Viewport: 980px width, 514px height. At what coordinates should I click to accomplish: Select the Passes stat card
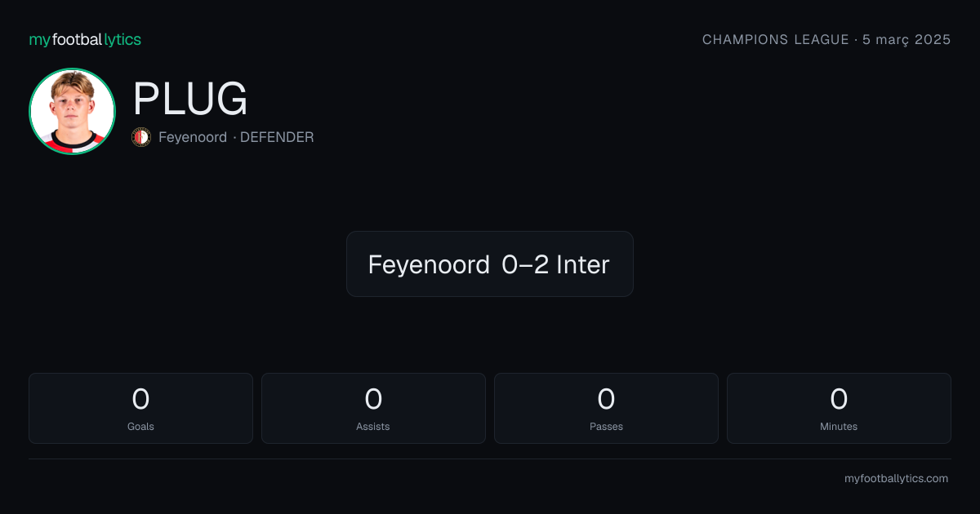(606, 408)
